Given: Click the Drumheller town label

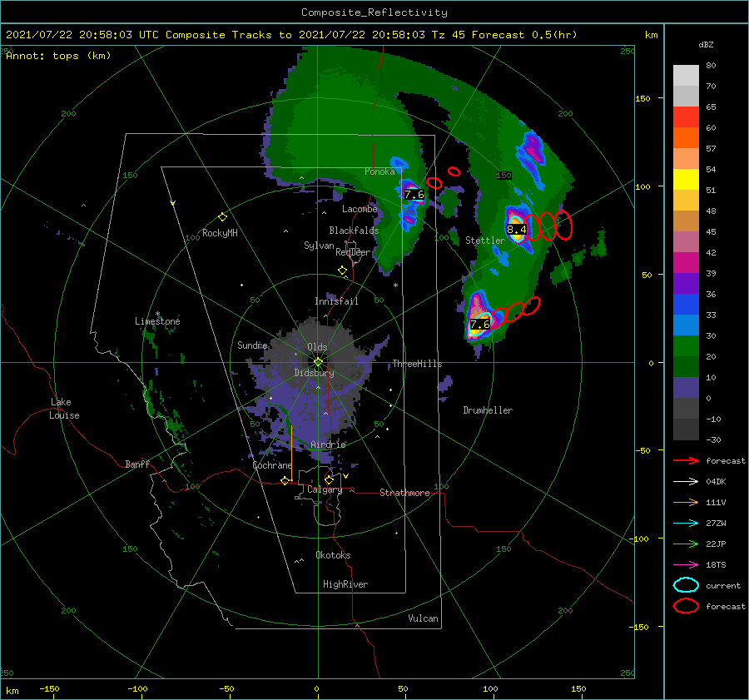Looking at the screenshot, I should 488,410.
